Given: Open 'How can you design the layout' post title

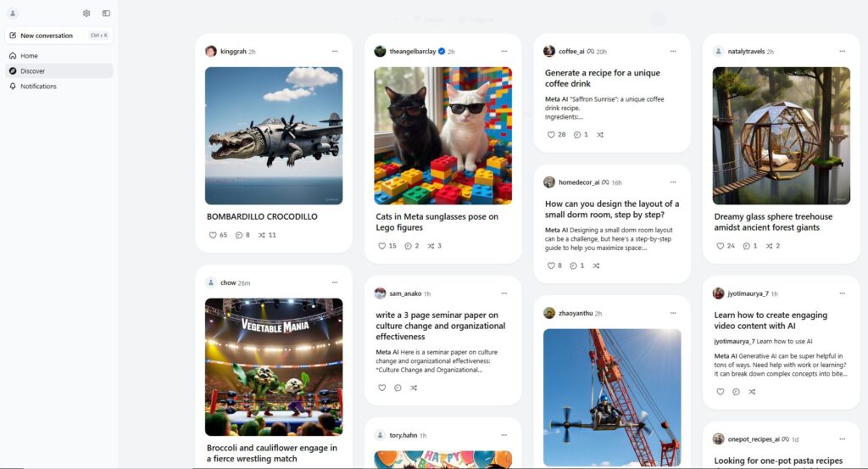Looking at the screenshot, I should 612,209.
